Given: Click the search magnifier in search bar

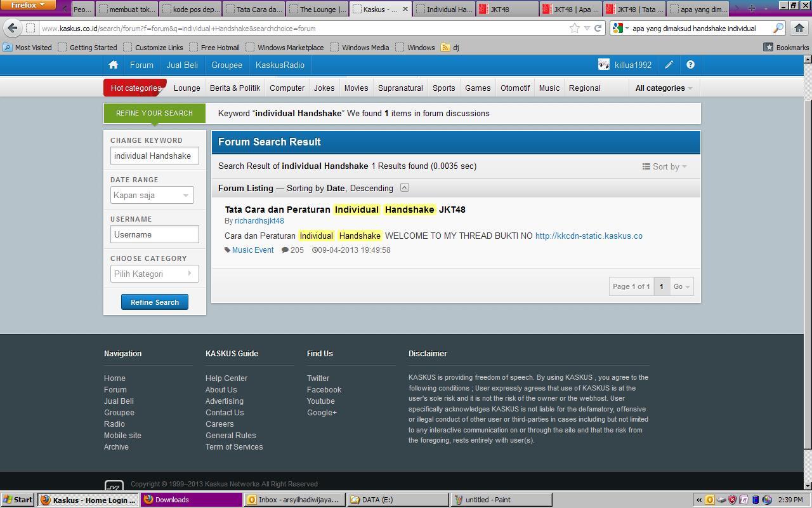Looking at the screenshot, I should pos(778,28).
